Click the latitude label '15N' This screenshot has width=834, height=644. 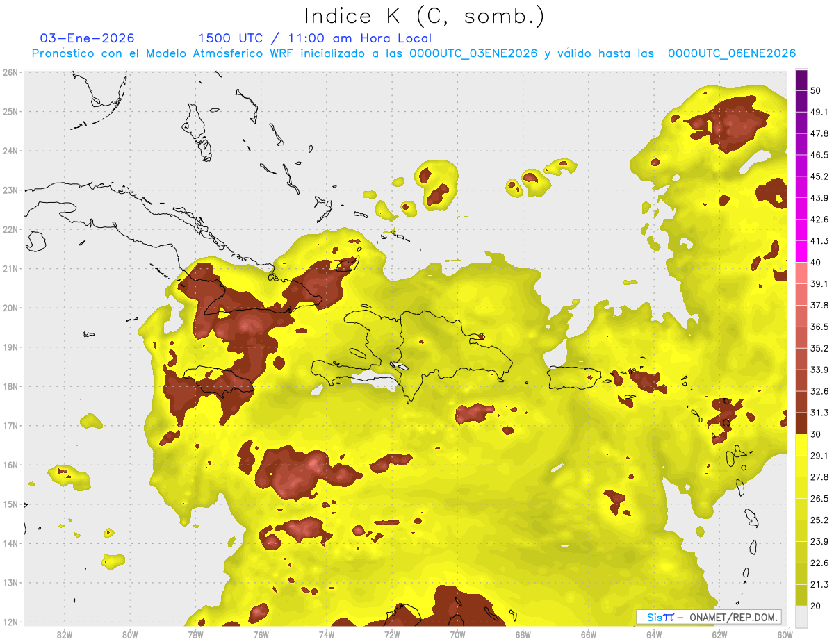pyautogui.click(x=10, y=504)
